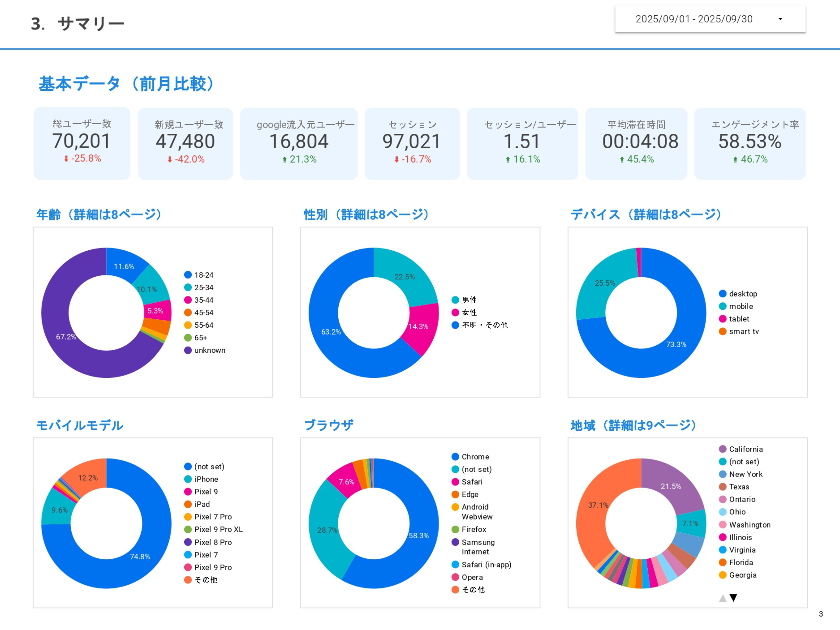The height and width of the screenshot is (630, 840).
Task: Click the 年齢（詳細は8ページ）chart title link
Action: click(x=99, y=214)
